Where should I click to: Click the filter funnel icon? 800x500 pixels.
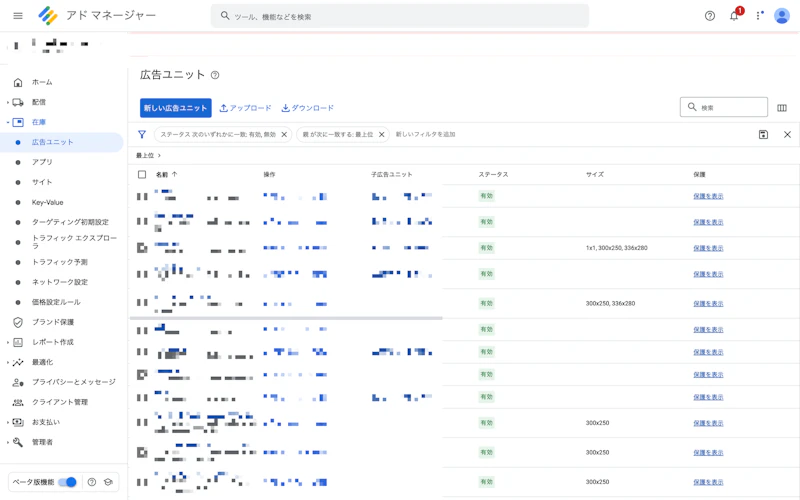click(x=142, y=134)
